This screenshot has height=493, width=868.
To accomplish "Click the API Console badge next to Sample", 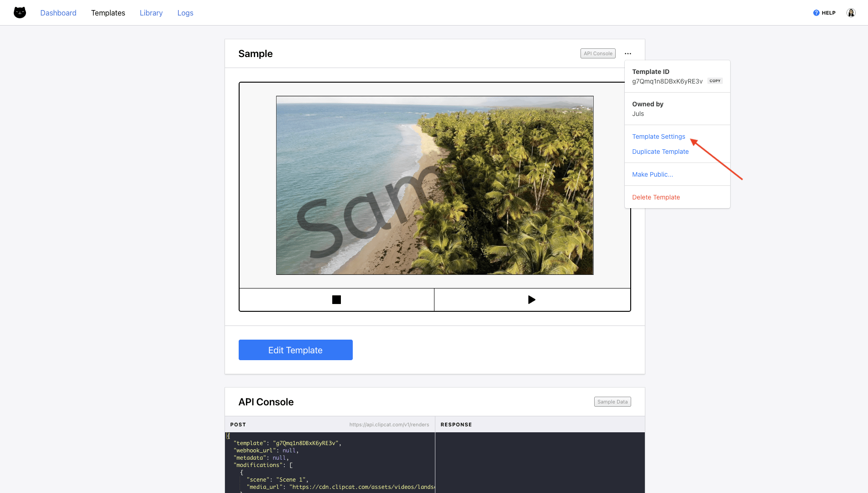I will tap(598, 53).
